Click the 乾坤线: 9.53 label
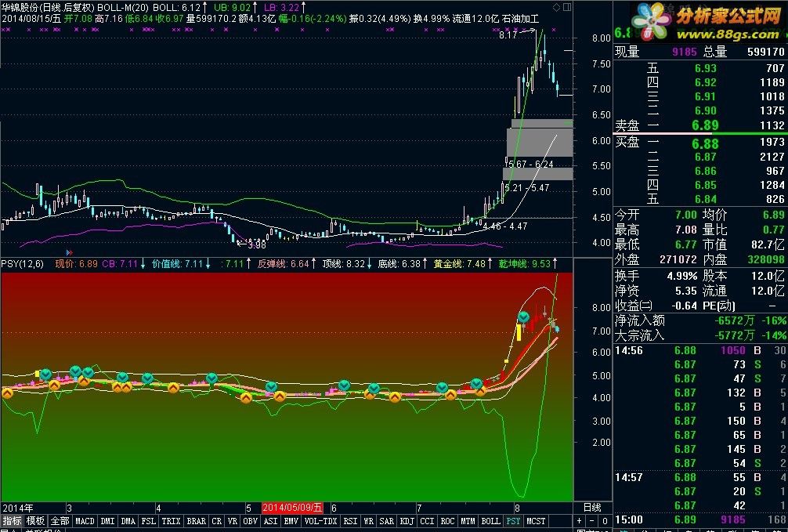788x532 pixels. pos(525,263)
